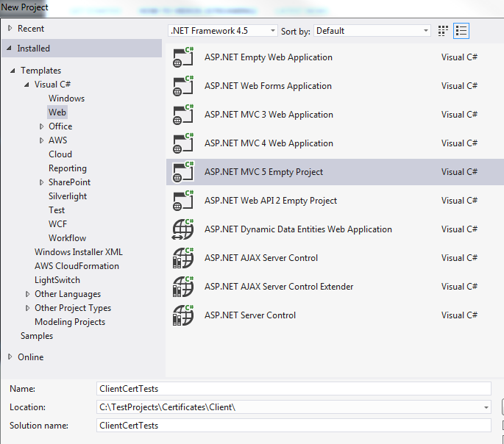Open the Sort by Default dropdown
The image size is (504, 444).
point(372,31)
